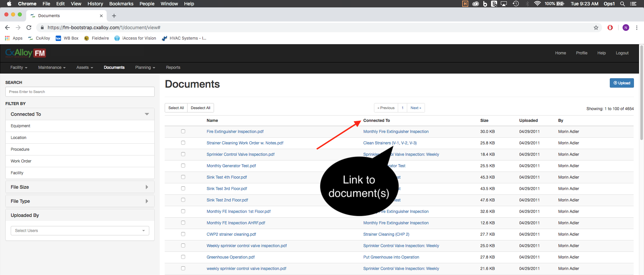
Task: Open the CxAlloy bookmark
Action: (39, 38)
